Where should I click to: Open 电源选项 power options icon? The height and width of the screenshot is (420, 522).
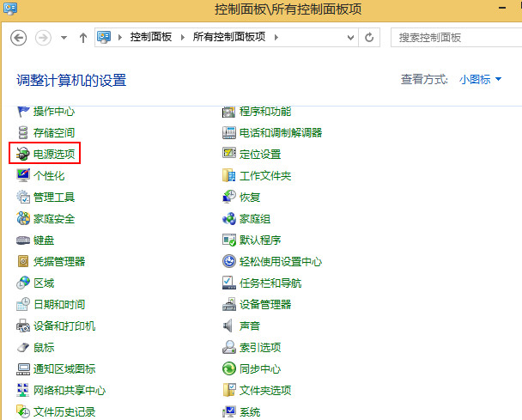click(x=24, y=155)
